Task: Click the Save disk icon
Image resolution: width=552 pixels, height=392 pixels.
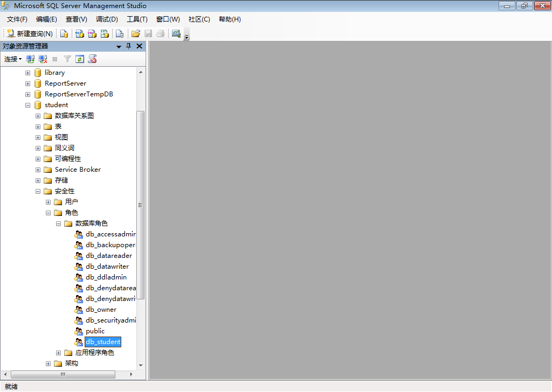Action: (148, 33)
